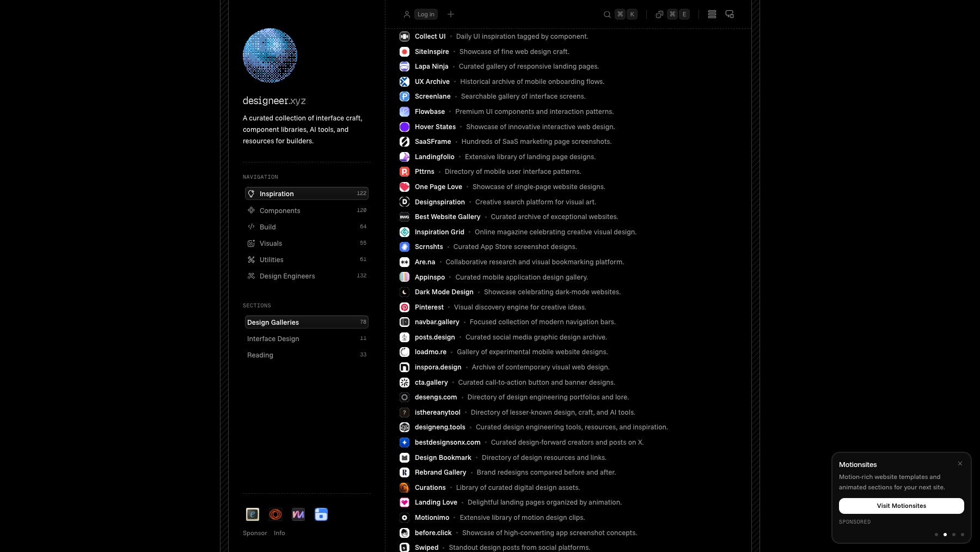
Task: Click the designeer globe avatar
Action: click(270, 56)
